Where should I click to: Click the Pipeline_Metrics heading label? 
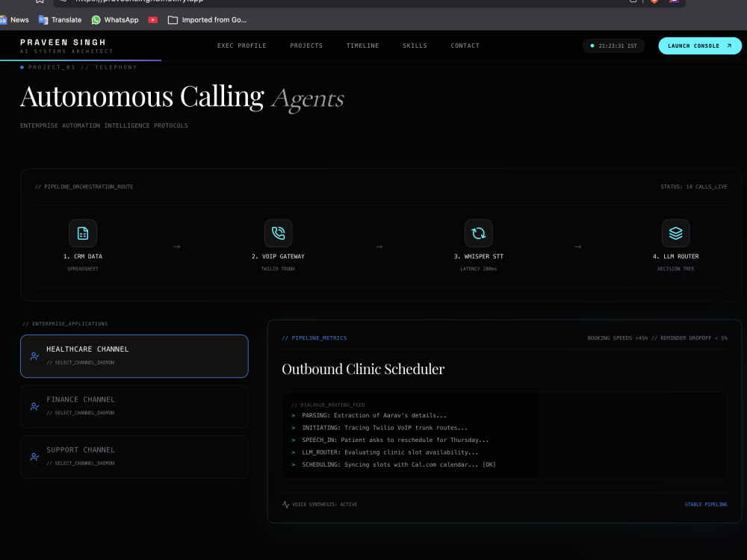(x=314, y=338)
